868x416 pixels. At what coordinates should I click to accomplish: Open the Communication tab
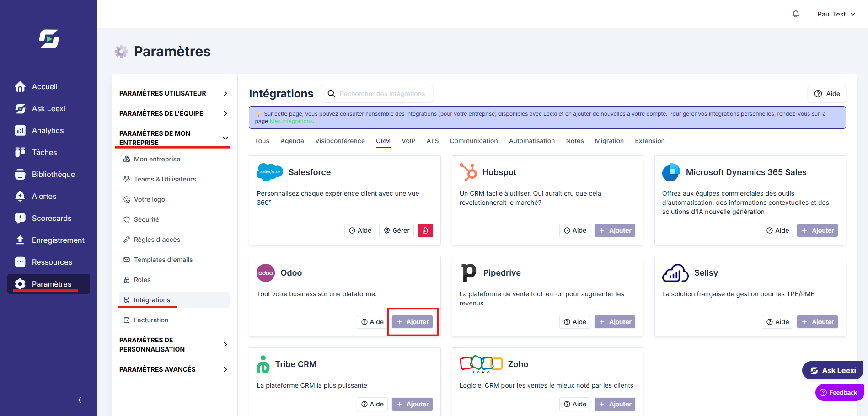[474, 141]
